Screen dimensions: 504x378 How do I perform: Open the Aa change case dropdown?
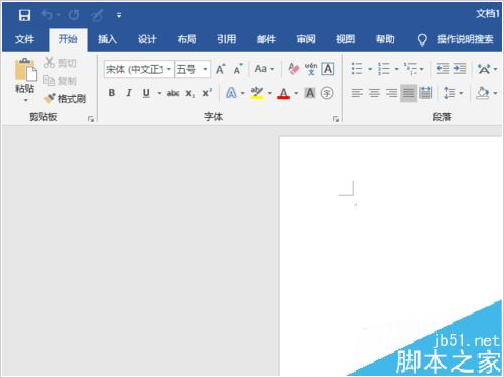point(264,69)
